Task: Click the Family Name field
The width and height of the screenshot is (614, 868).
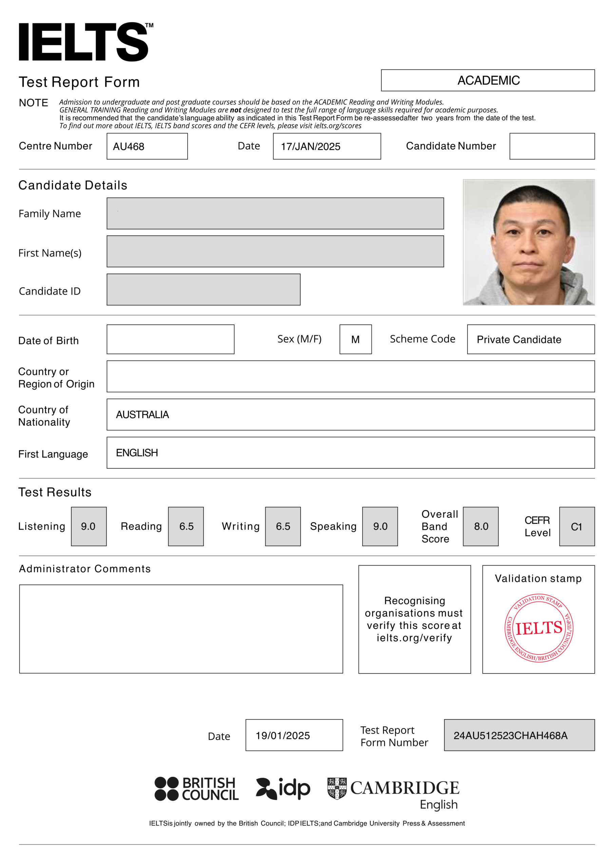Action: 275,213
